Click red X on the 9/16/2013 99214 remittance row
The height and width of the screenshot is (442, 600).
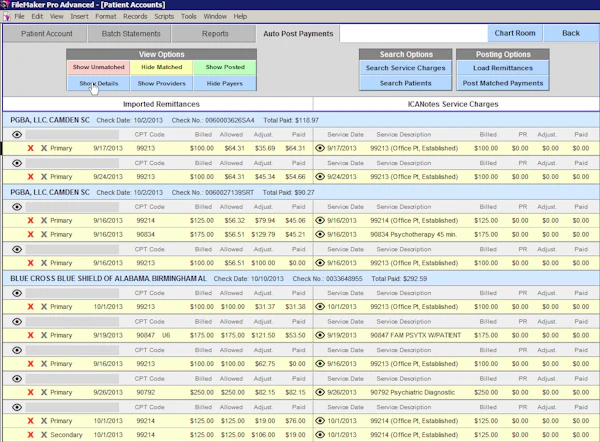[x=31, y=220]
